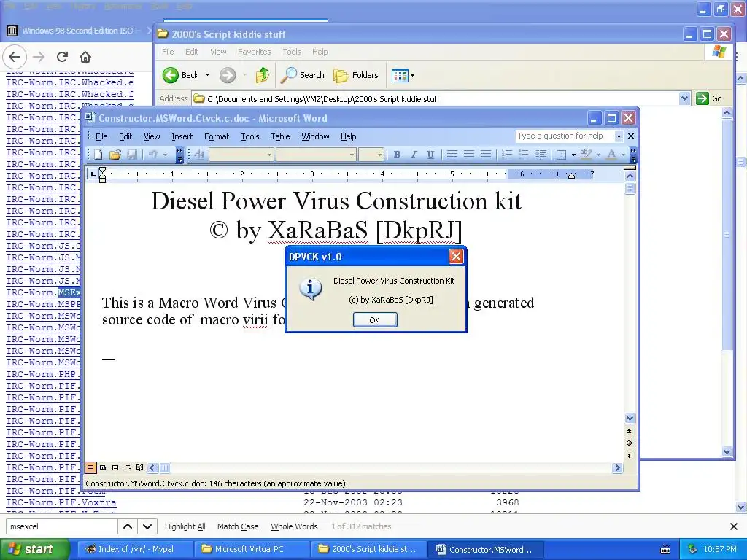
Task: Click the browser back arrow
Action: (15, 57)
